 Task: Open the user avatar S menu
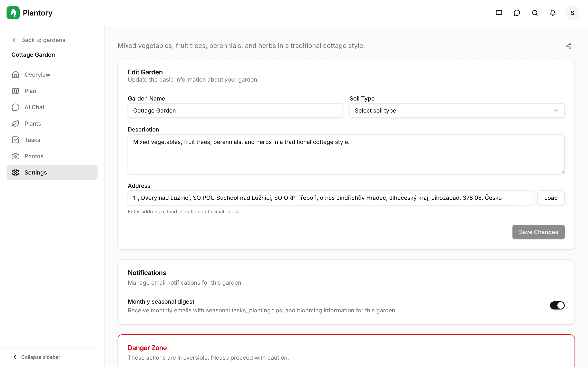pos(572,13)
